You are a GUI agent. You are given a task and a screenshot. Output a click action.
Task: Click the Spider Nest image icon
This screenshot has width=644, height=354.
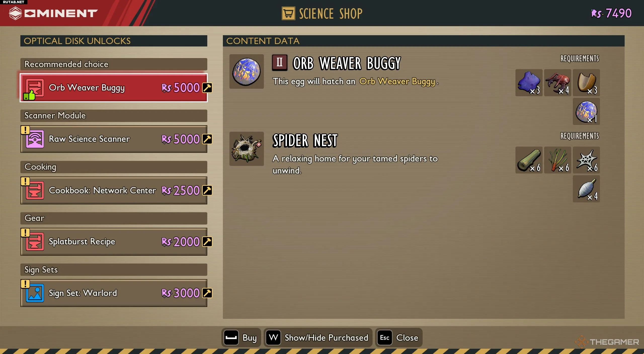[x=247, y=149]
